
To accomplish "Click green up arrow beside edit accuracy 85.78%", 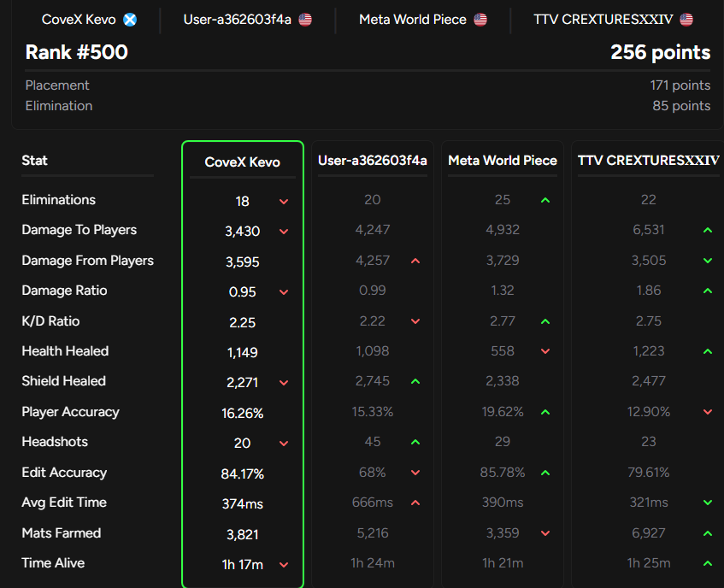I will tap(545, 473).
